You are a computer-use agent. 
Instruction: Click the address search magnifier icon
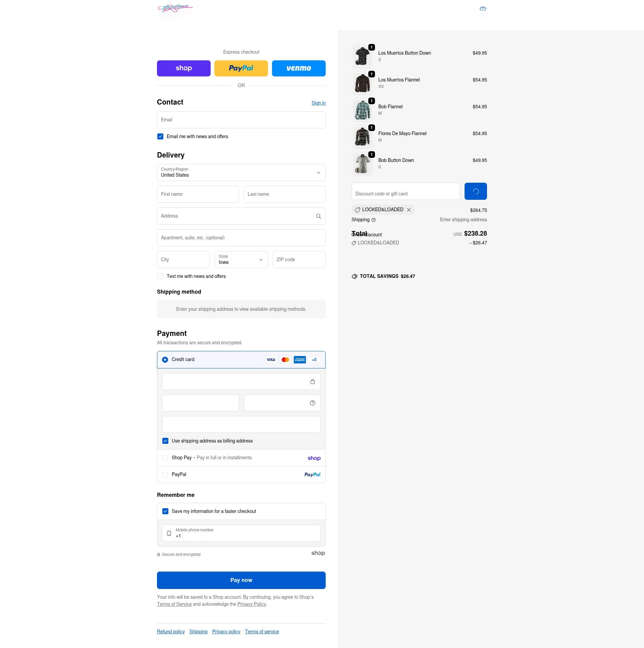[318, 216]
